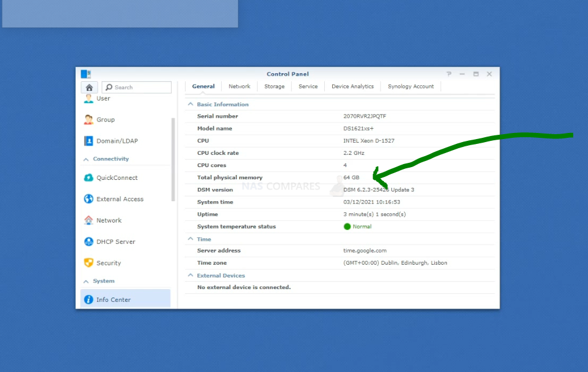Click the system time 03/12/2021 10:16:53
Viewport: 588px width, 372px height.
coord(372,202)
